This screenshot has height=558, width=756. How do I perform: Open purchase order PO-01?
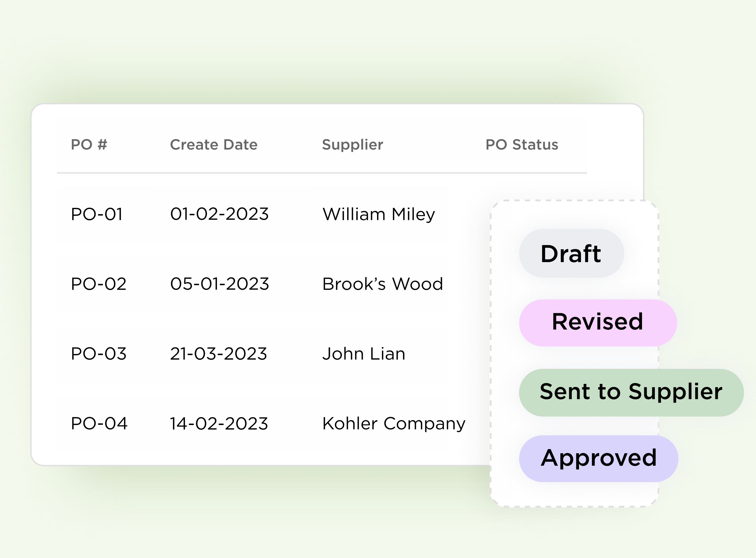point(96,214)
